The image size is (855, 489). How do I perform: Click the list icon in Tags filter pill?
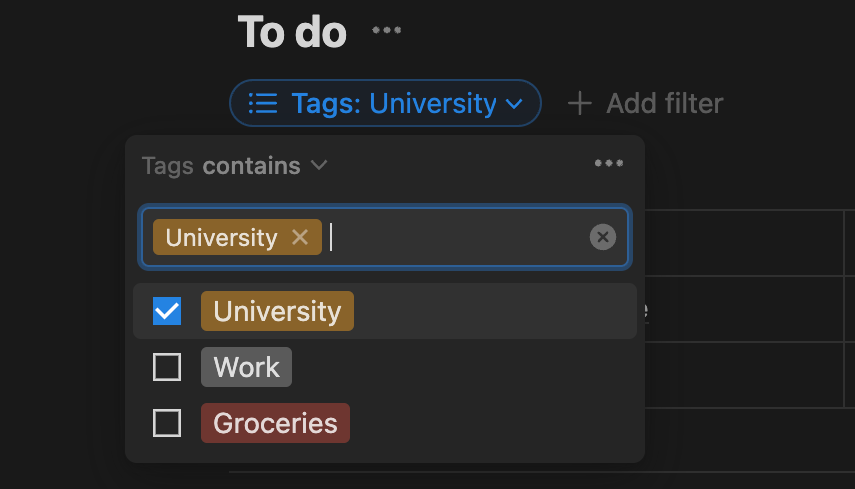tap(263, 103)
